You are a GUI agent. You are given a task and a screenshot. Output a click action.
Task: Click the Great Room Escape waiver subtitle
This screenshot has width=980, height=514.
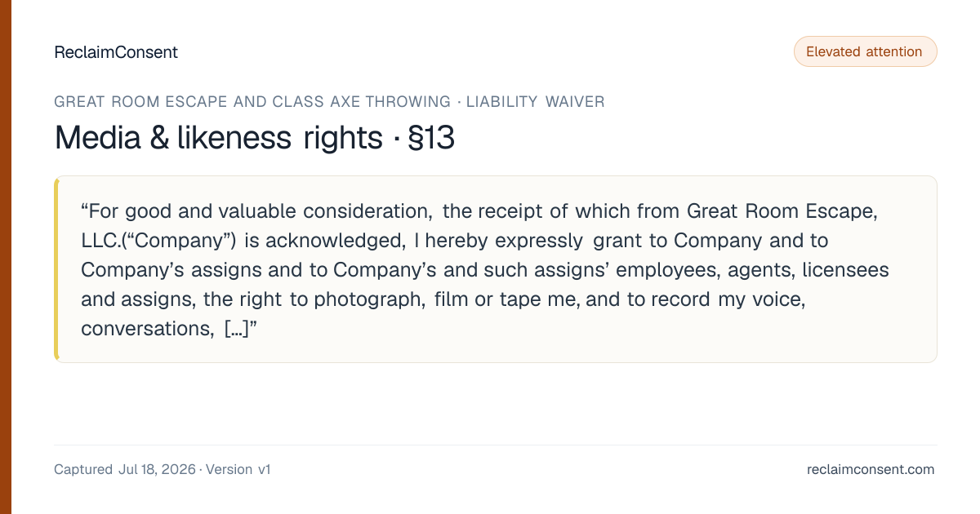[329, 102]
